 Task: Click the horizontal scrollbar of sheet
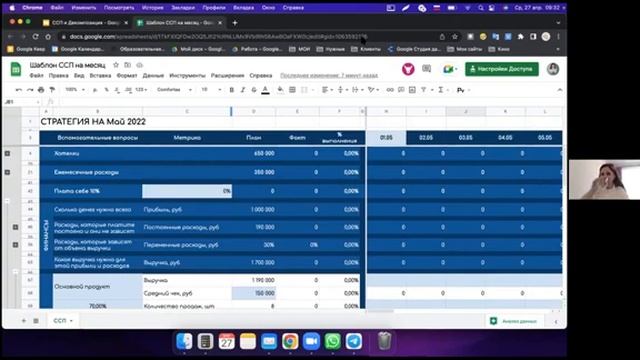click(x=380, y=311)
